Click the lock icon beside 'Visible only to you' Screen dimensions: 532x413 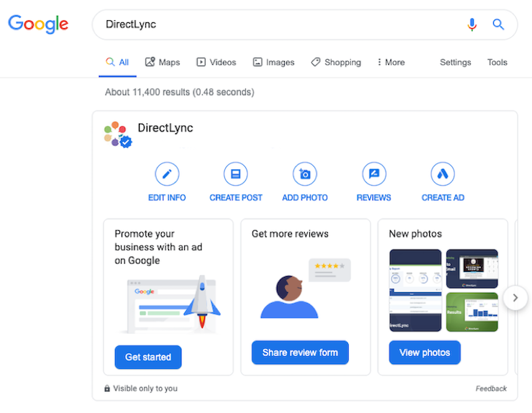pyautogui.click(x=107, y=389)
